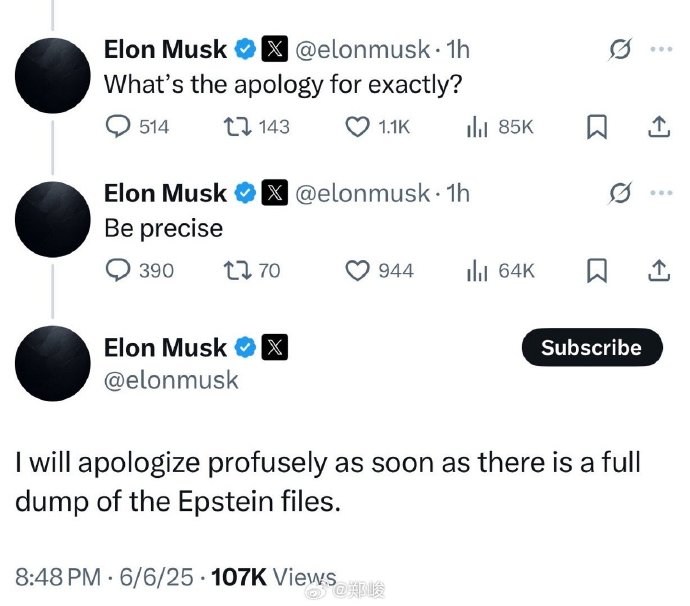
Task: Bookmark the "What's the apology for exactly?" tweet
Action: point(597,127)
